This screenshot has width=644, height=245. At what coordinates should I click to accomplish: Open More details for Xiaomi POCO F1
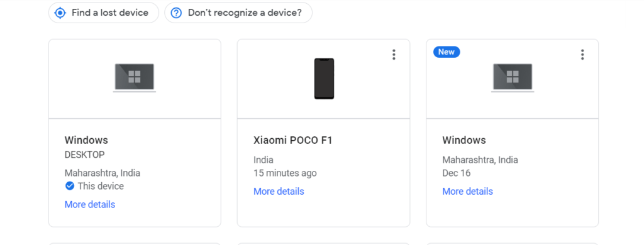[x=279, y=191]
